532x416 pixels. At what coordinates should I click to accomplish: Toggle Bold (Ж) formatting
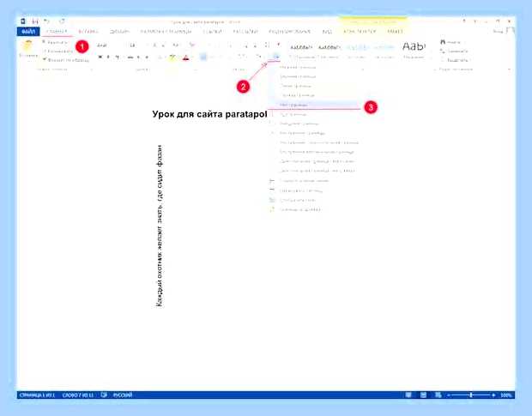click(100, 57)
